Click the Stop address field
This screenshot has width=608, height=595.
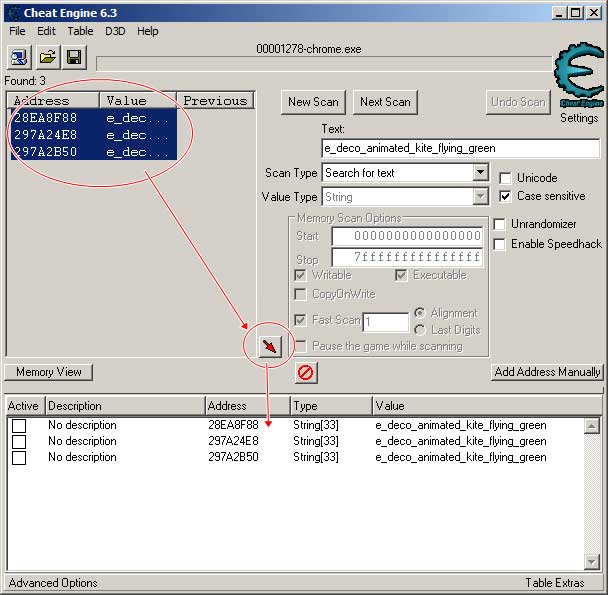(408, 257)
